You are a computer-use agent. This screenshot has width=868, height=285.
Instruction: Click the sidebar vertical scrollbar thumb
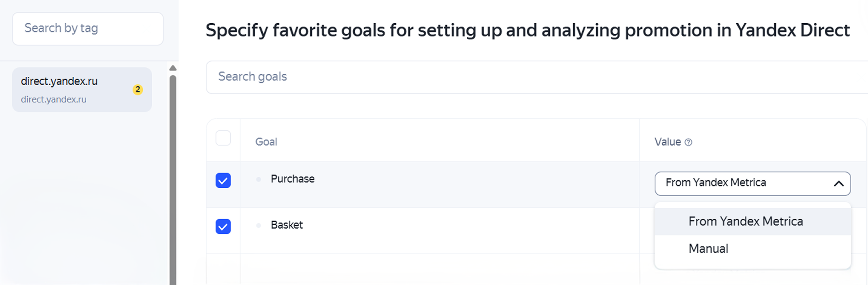point(173,180)
